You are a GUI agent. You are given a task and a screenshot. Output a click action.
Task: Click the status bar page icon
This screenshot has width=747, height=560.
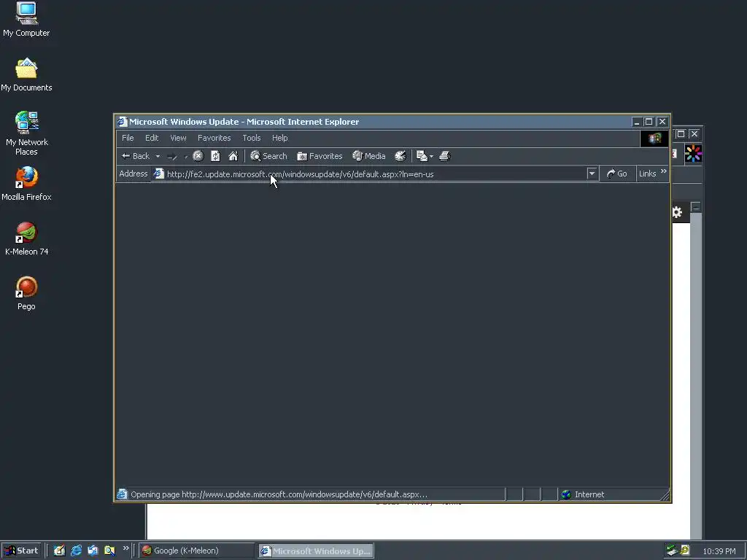coord(122,494)
